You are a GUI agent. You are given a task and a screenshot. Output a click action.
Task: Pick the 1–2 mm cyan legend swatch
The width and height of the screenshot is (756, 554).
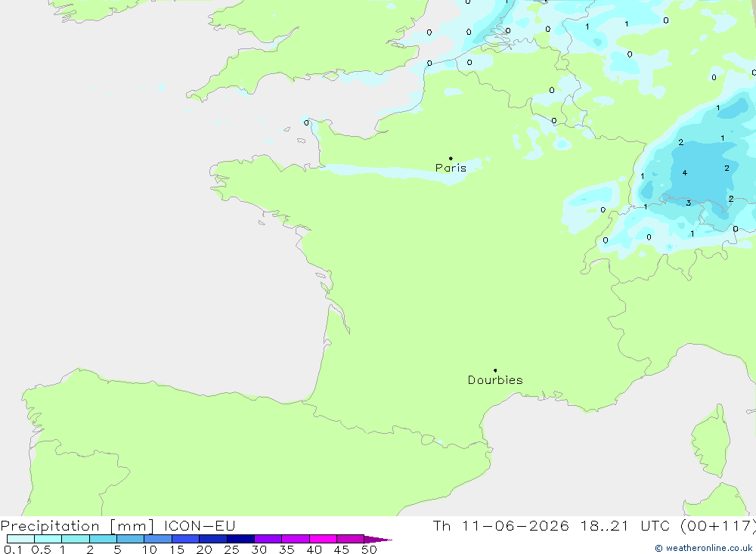[x=75, y=539]
